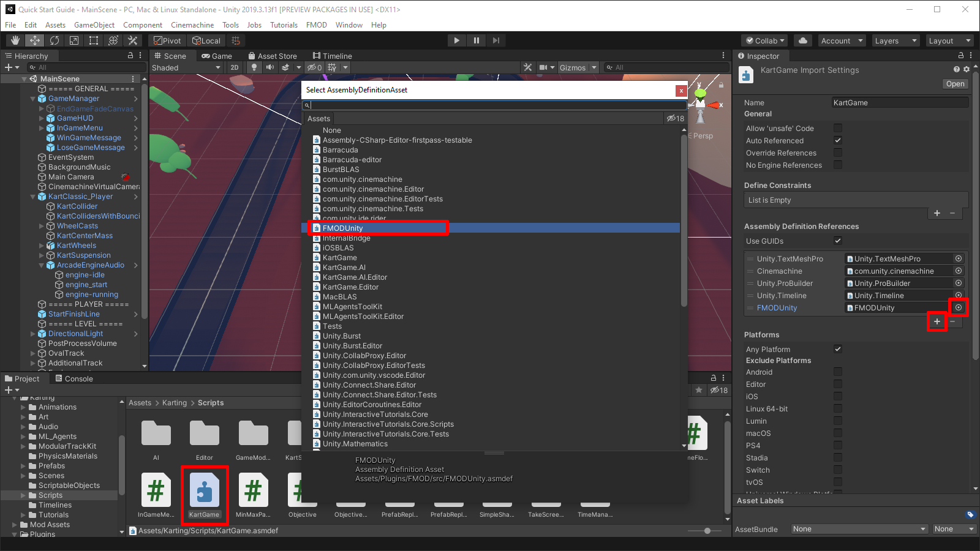Select the Rotate tool

[55, 40]
